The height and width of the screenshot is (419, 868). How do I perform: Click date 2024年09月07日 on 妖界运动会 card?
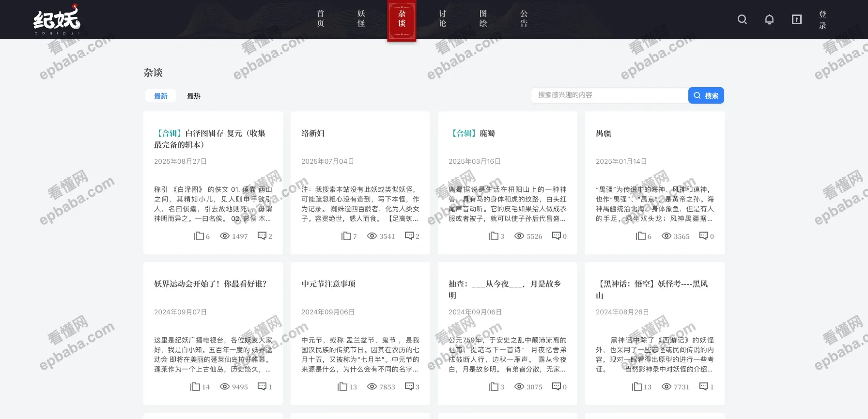tap(180, 312)
